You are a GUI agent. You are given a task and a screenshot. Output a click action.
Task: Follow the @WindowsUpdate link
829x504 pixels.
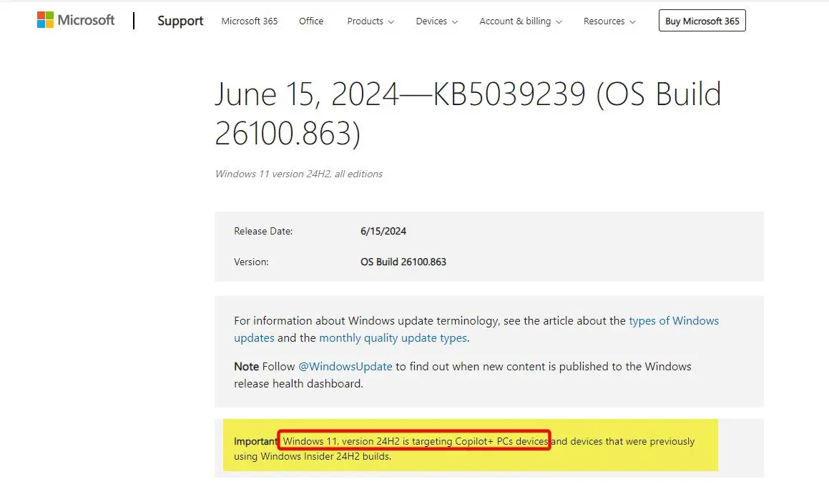(345, 366)
